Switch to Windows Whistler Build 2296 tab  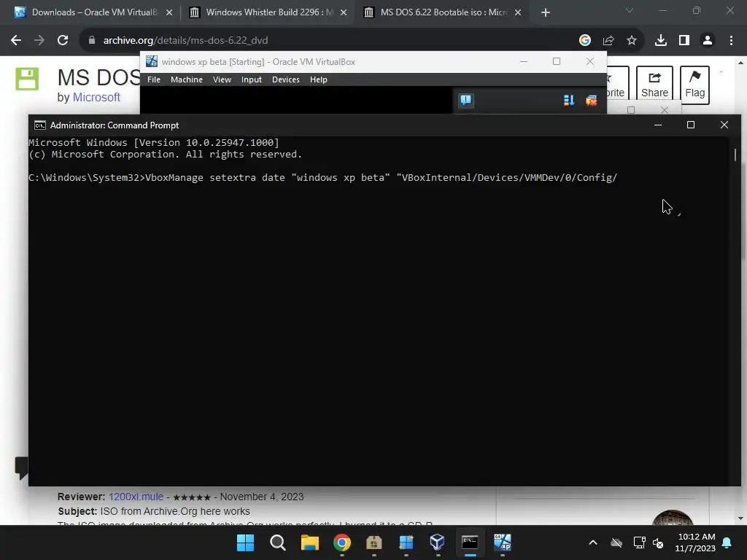coord(269,12)
